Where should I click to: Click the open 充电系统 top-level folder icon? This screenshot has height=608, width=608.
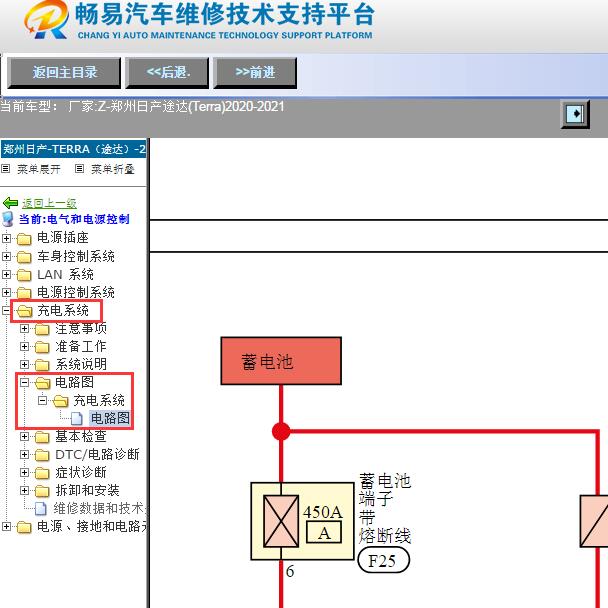pos(24,311)
